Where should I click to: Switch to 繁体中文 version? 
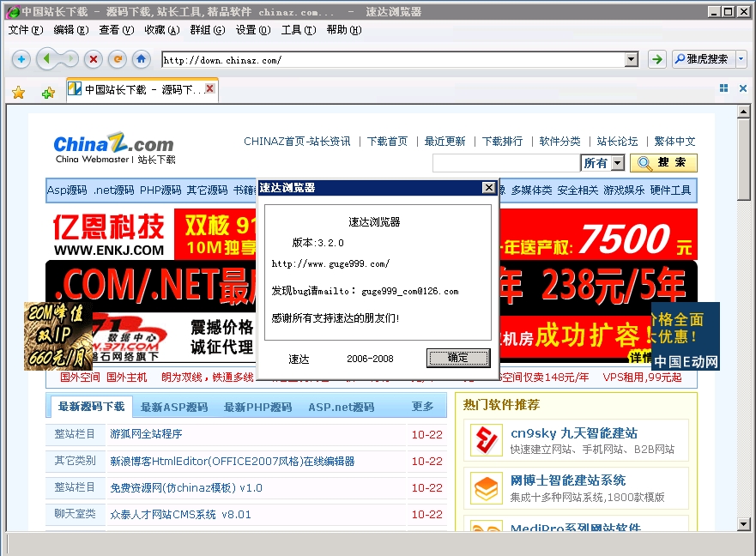675,142
